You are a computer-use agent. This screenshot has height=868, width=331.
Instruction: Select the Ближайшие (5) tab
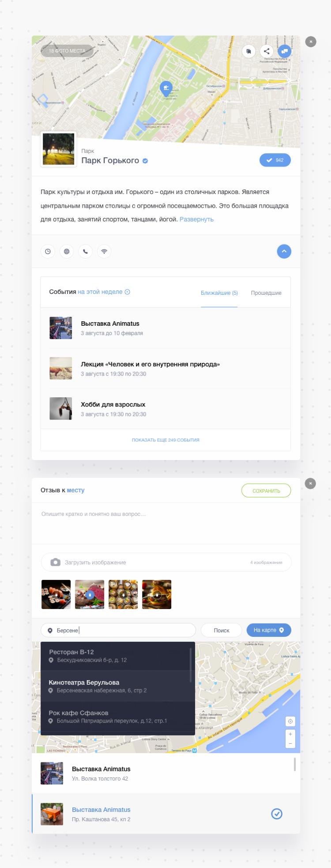(x=219, y=293)
